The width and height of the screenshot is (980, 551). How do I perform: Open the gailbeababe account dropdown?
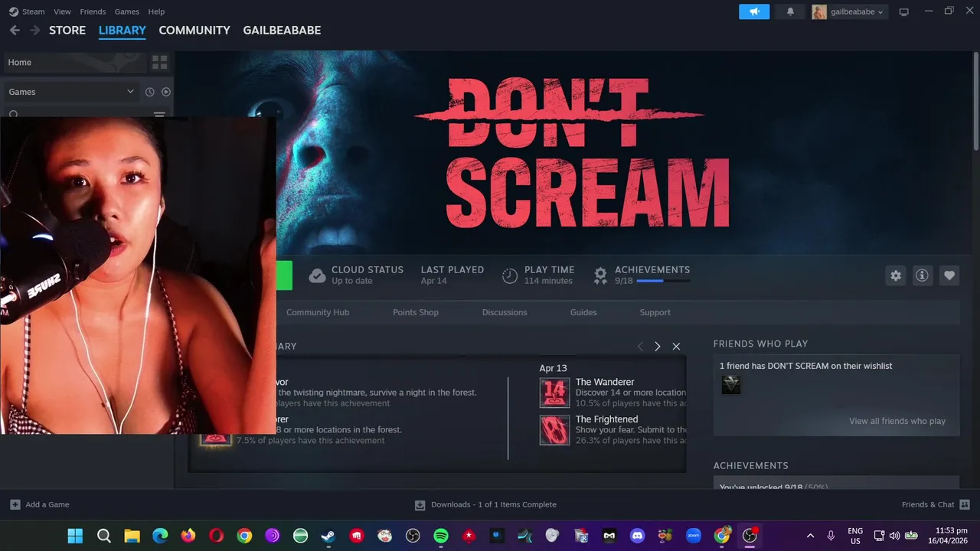click(x=848, y=11)
